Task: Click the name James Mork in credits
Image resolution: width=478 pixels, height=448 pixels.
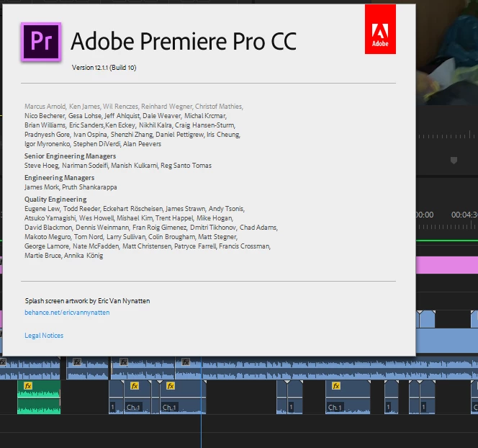Action: tap(42, 187)
